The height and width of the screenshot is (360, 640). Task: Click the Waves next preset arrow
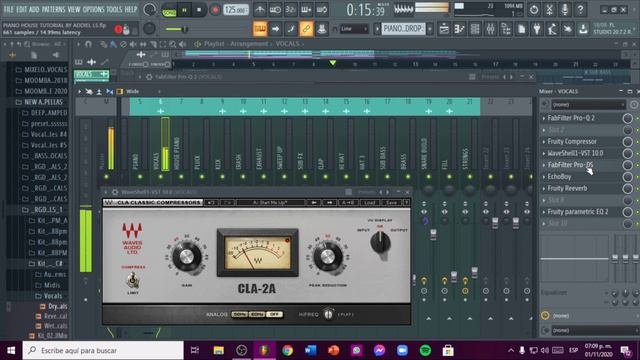coord(329,202)
